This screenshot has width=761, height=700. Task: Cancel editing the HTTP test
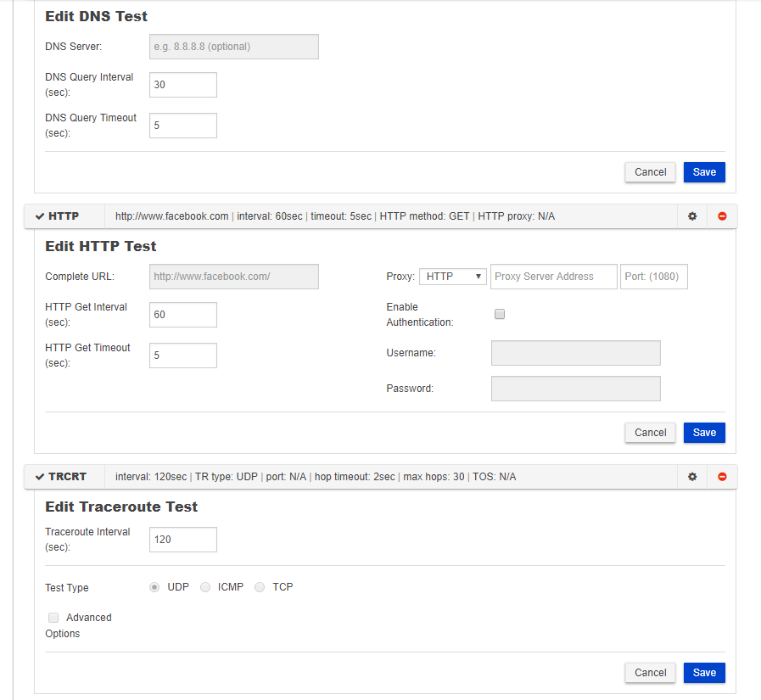[x=650, y=433]
